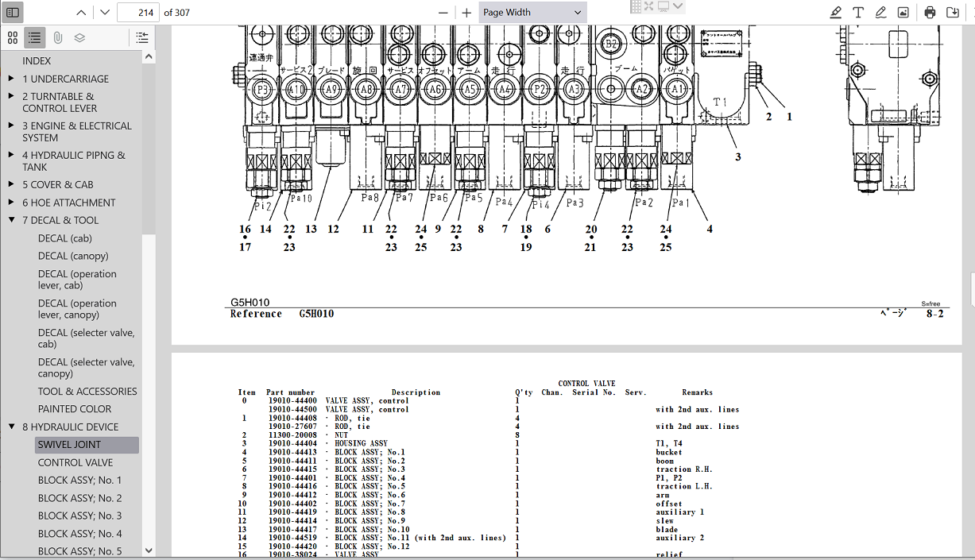Go to the previous page arrow
The image size is (975, 560).
pos(81,12)
